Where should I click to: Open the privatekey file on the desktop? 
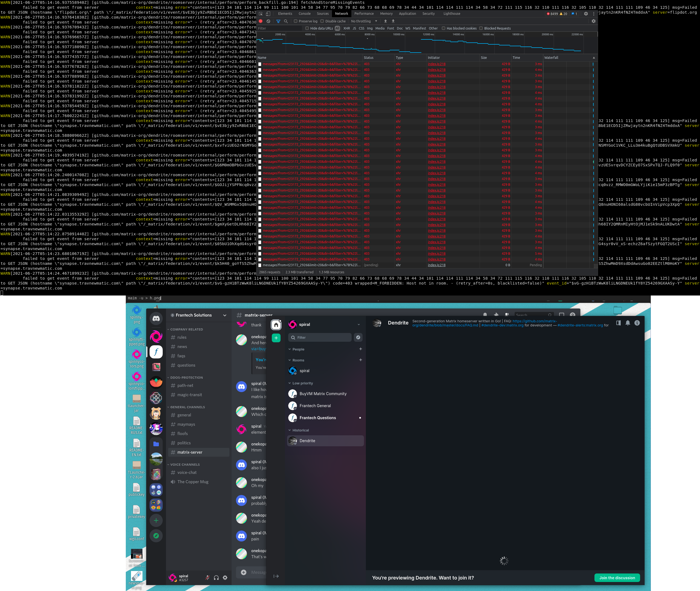click(x=137, y=512)
